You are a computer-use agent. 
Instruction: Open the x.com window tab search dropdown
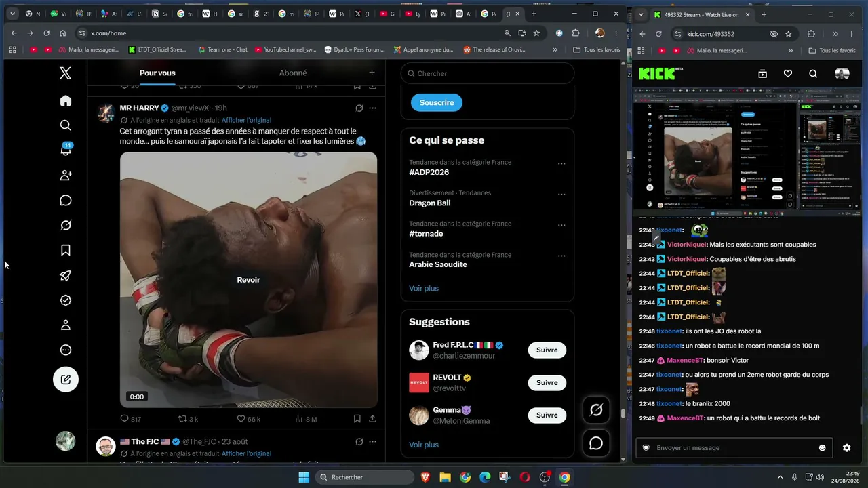[x=12, y=14]
